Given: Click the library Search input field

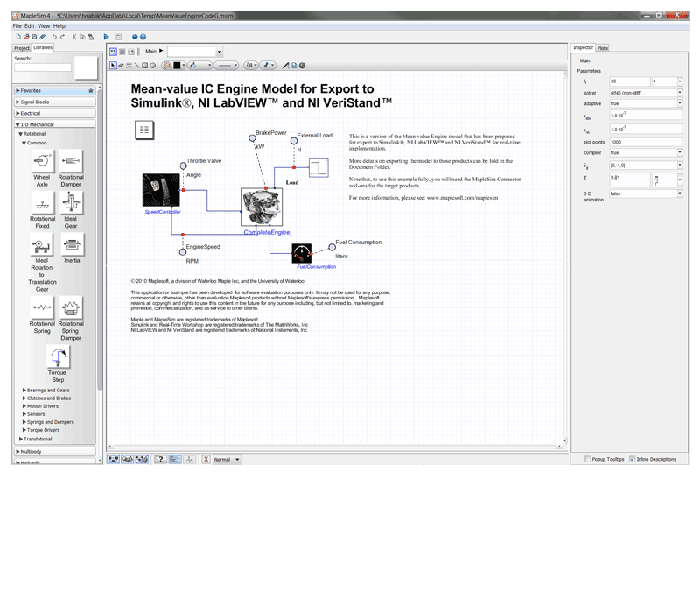Looking at the screenshot, I should 43,67.
